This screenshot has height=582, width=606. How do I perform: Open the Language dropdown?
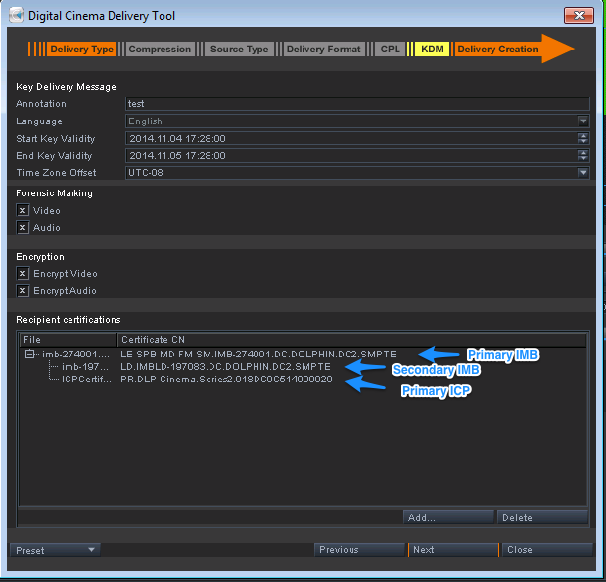(583, 121)
